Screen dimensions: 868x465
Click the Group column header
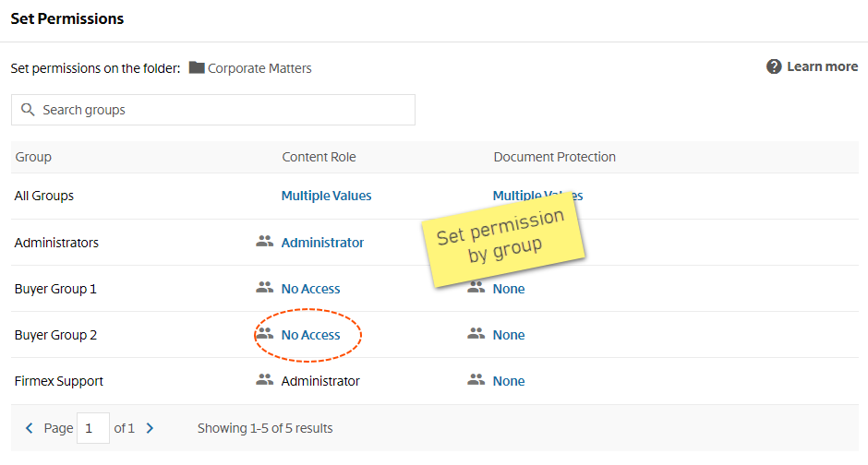coord(33,157)
